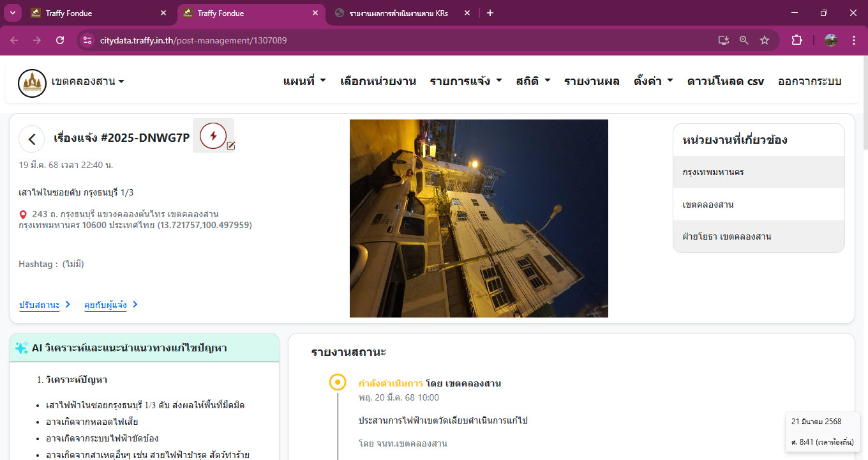
Task: Edit the report category with pencil icon
Action: [231, 146]
